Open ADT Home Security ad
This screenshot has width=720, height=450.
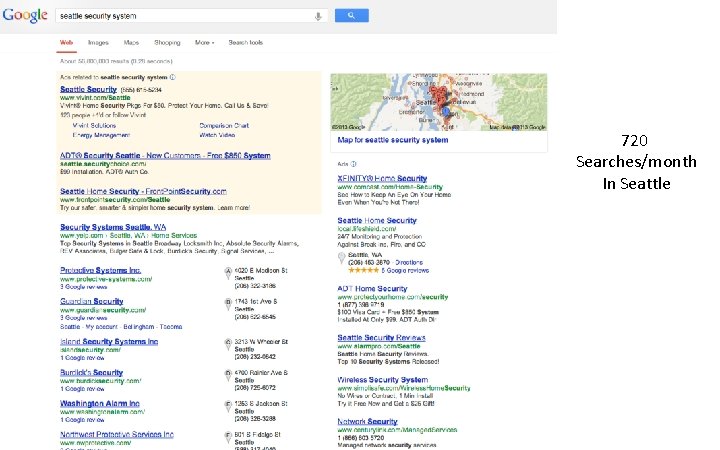point(372,288)
